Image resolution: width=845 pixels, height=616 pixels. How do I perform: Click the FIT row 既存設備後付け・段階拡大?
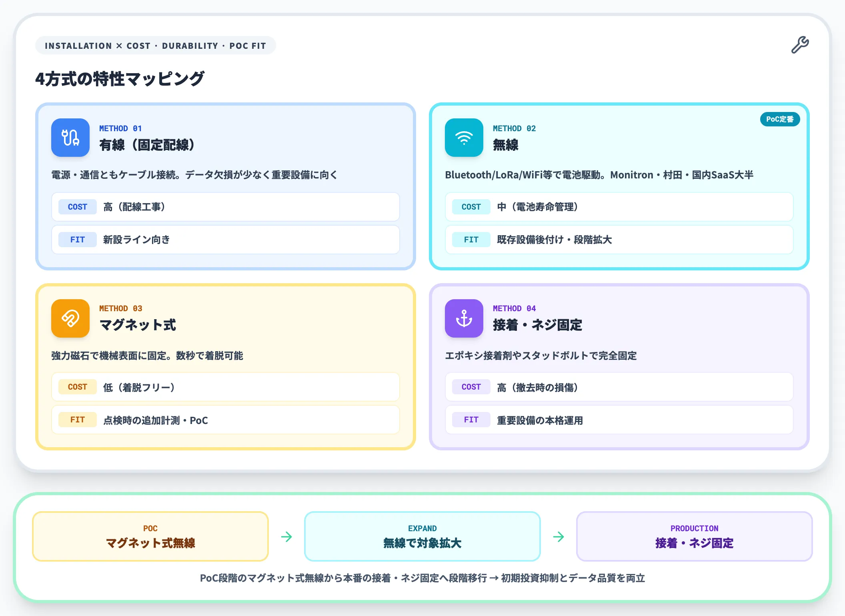619,240
